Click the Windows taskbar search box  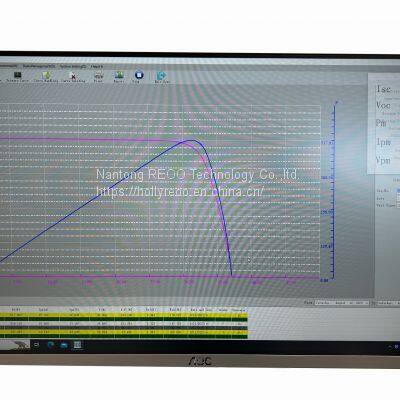click(x=15, y=345)
